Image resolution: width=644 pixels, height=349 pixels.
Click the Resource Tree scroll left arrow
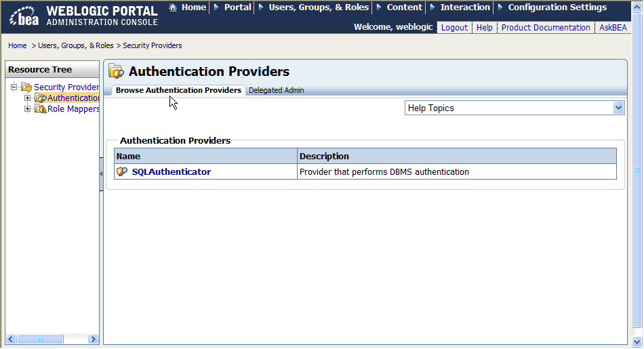(x=11, y=339)
